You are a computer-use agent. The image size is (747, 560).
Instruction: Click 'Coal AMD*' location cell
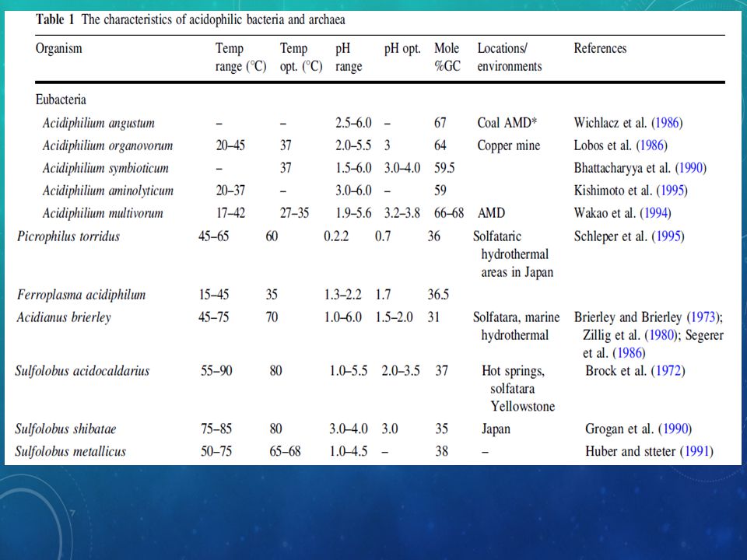(x=507, y=123)
